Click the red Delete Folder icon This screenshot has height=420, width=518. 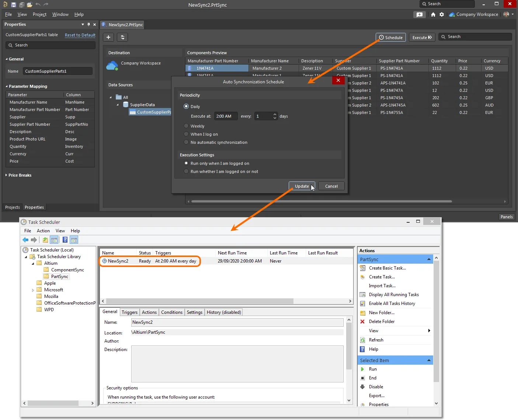tap(362, 322)
